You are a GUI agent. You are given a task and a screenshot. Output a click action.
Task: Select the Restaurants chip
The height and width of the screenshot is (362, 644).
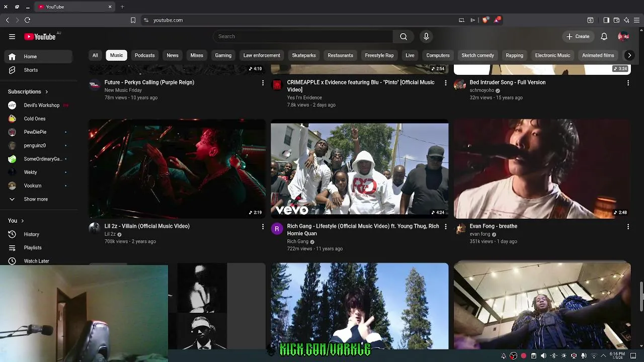(x=341, y=55)
